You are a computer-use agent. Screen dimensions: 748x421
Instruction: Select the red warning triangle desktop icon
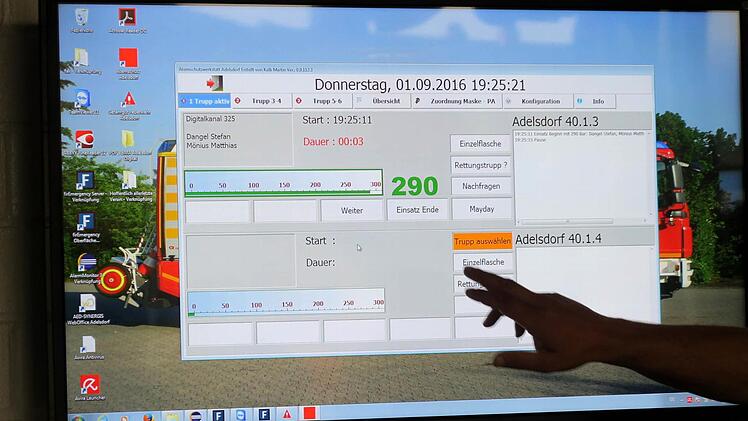[x=129, y=106]
